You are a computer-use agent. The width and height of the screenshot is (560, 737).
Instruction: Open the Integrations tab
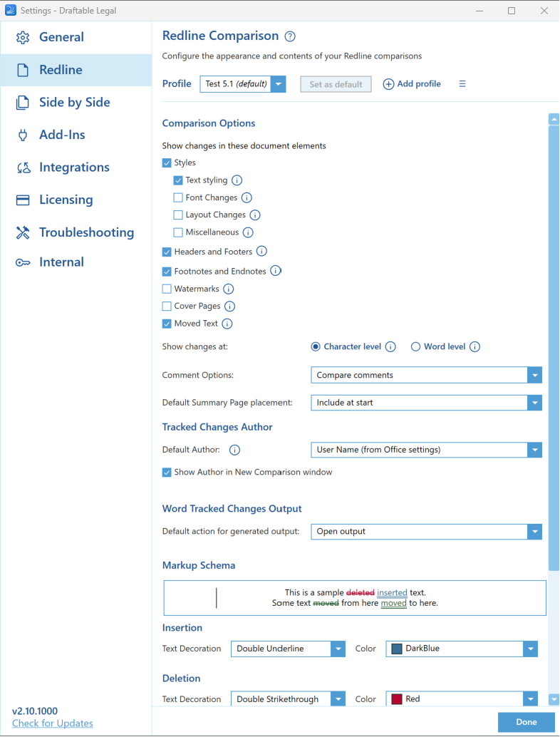[x=76, y=167]
